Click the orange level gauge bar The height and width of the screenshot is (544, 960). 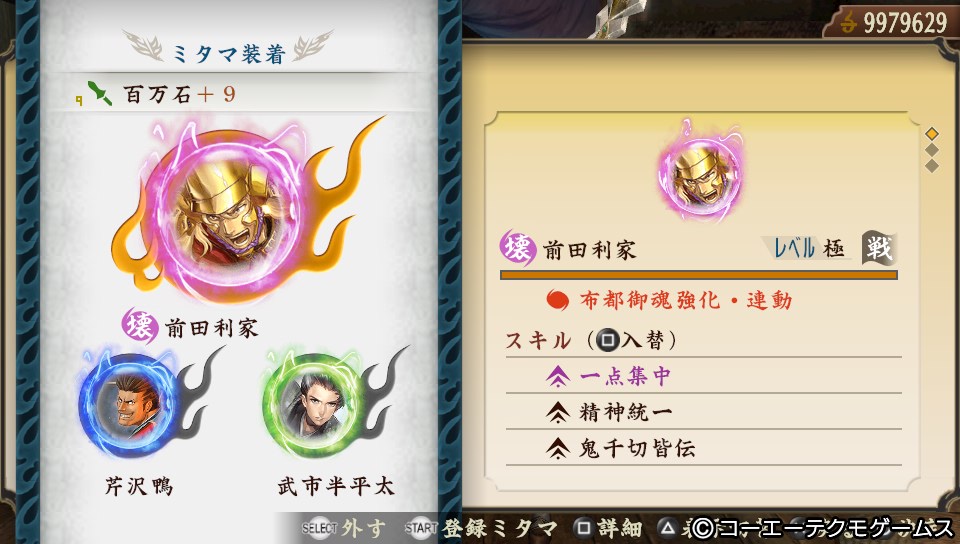(699, 275)
